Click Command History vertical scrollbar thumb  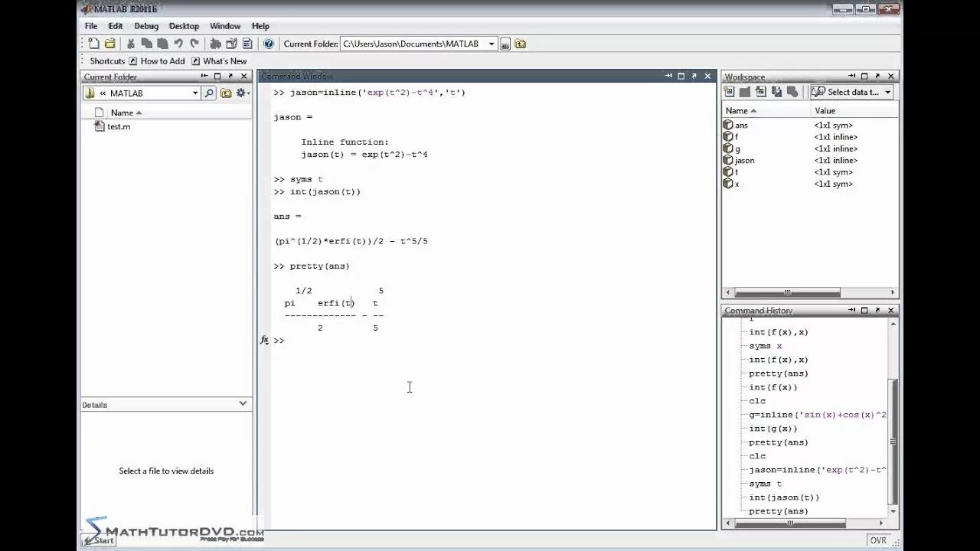893,442
